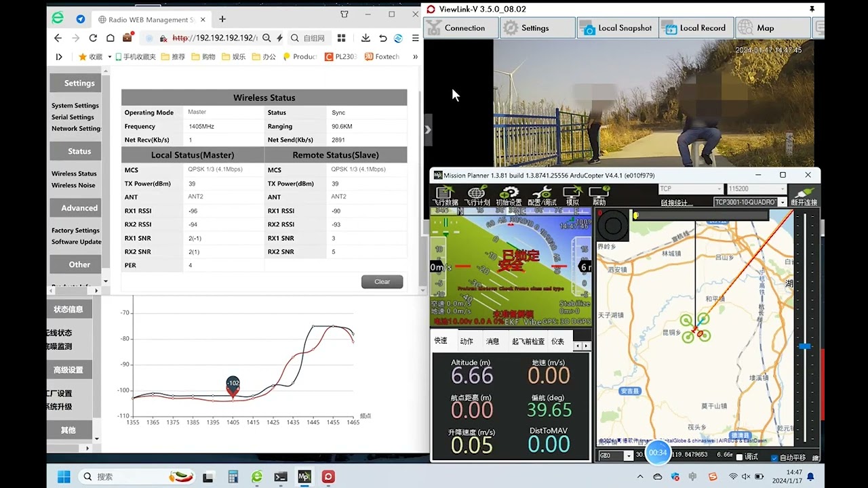Open the 115200 baud rate dropdown
Screen dimensions: 868x488
pos(755,189)
